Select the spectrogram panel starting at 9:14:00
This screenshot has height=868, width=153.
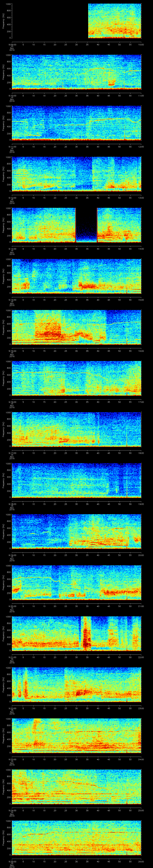76,276
